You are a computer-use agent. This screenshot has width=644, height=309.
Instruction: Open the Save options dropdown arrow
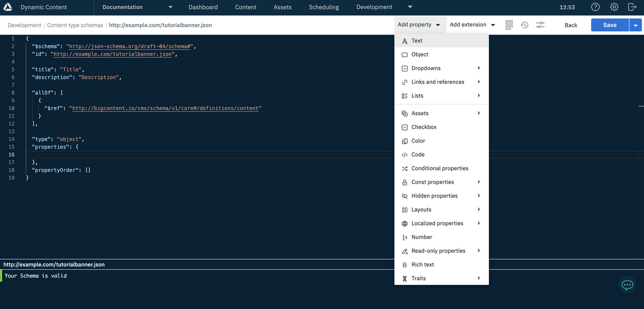pyautogui.click(x=635, y=25)
